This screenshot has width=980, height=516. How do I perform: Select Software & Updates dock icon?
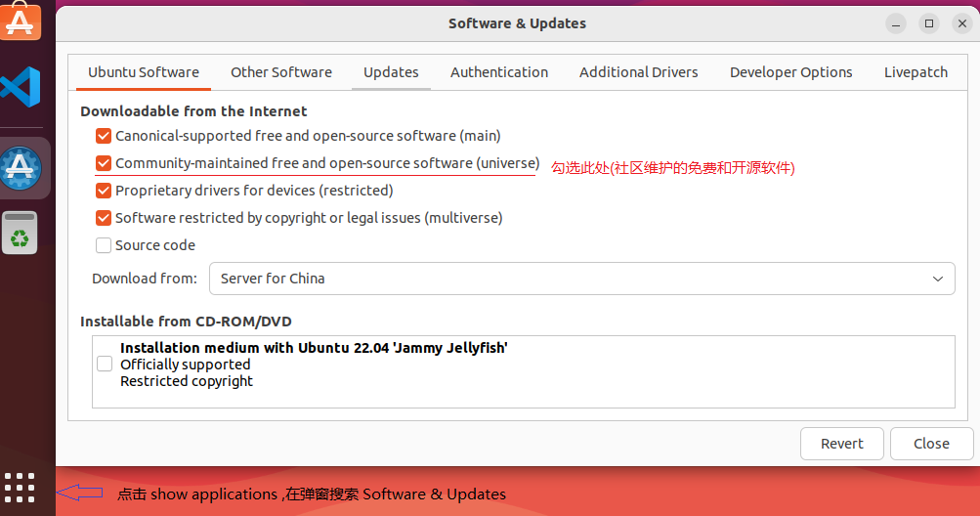21,168
